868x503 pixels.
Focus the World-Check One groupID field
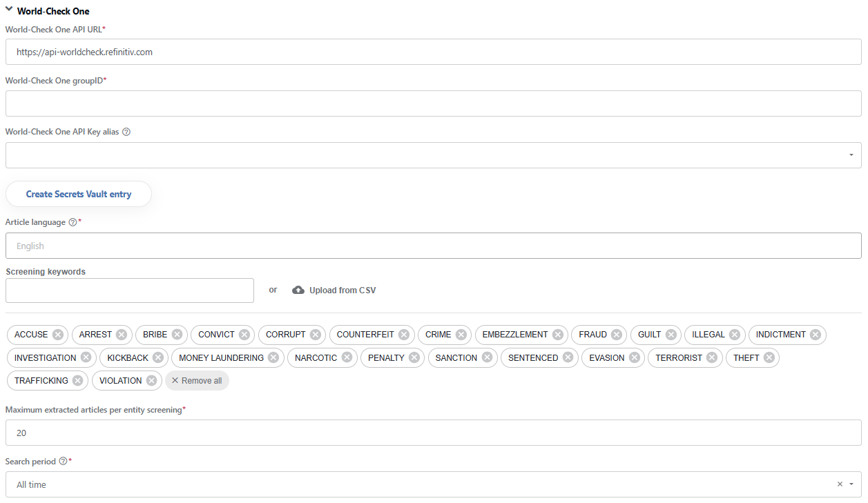coord(434,103)
